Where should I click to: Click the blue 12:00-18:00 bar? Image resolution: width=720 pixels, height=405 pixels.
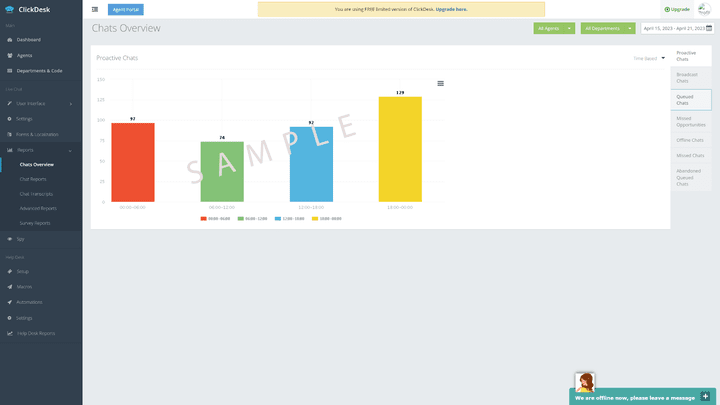click(x=311, y=164)
